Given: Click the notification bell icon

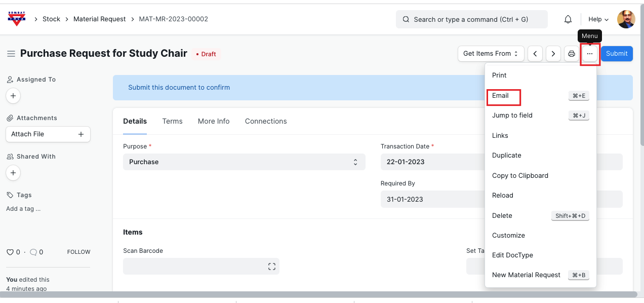Looking at the screenshot, I should point(568,19).
